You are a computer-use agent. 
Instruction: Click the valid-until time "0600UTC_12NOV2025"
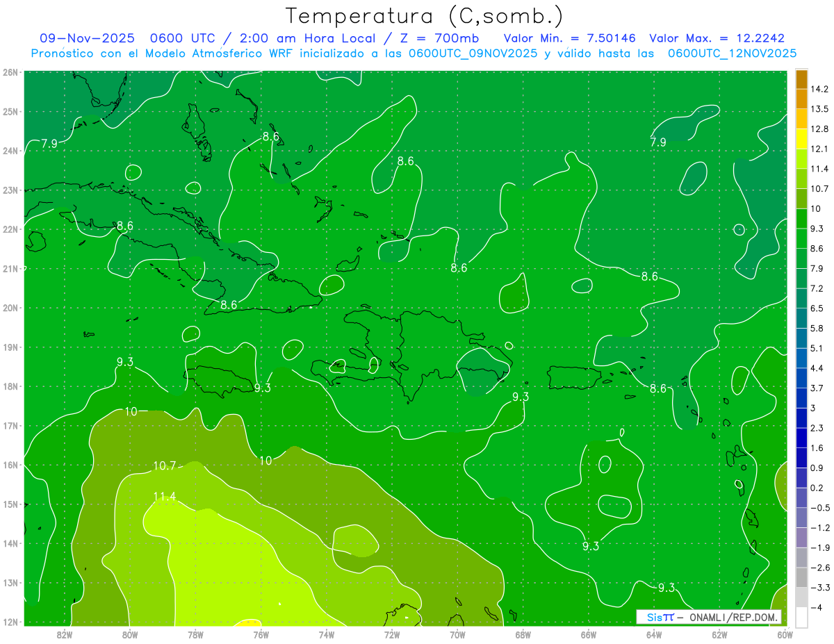click(732, 53)
